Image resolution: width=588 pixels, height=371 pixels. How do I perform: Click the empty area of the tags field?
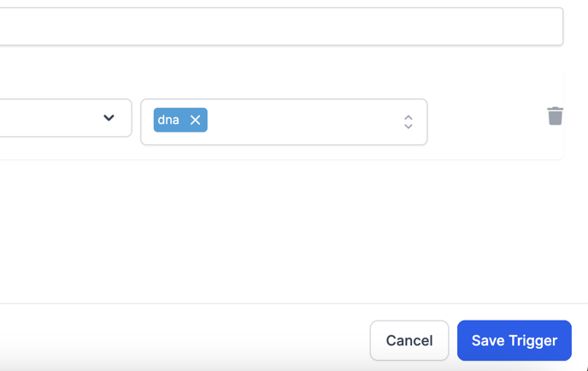click(299, 122)
